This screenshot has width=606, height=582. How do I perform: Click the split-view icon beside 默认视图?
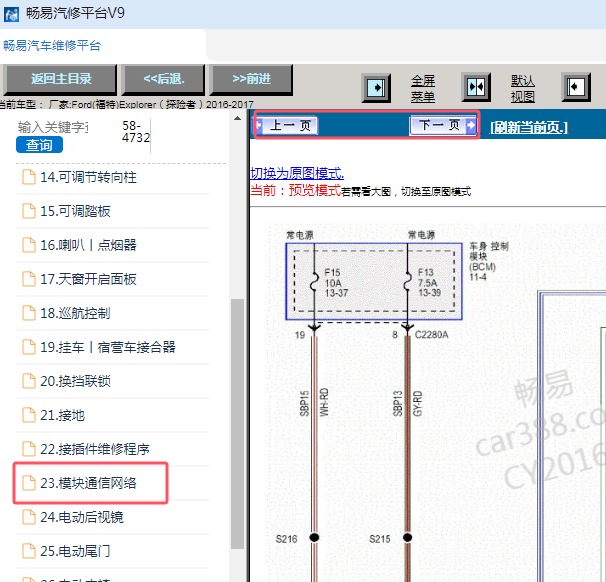pyautogui.click(x=476, y=87)
